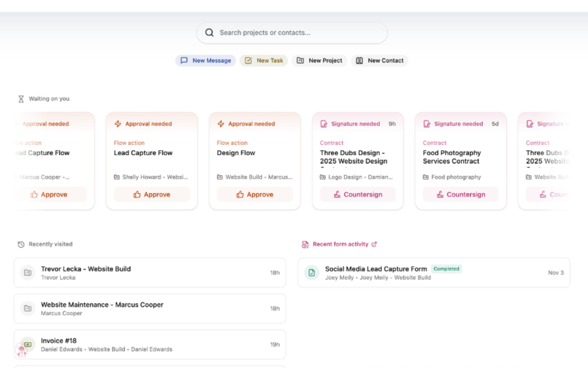
Task: Approve the Design Flow action
Action: point(255,194)
